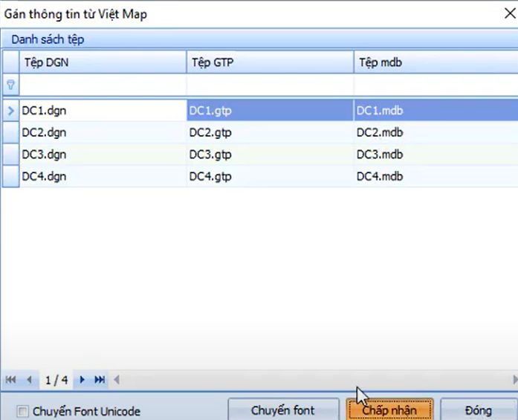Sort by the Tệp GTP column header
Viewport: 518px width, 420px height.
click(270, 62)
